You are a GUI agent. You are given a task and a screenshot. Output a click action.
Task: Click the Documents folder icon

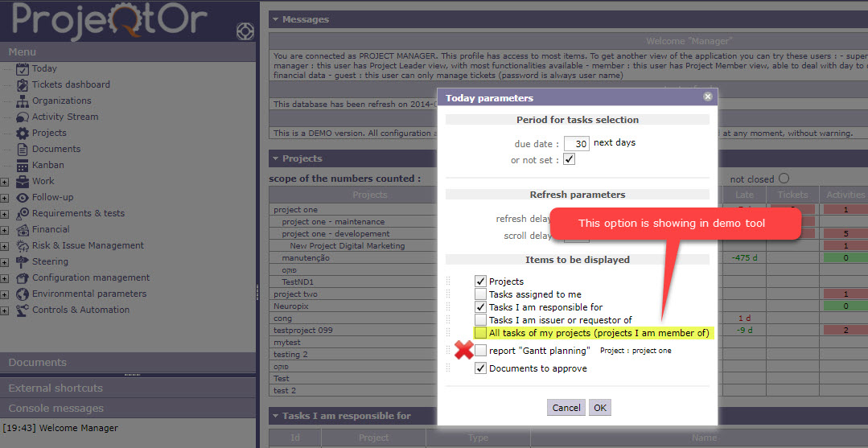23,150
